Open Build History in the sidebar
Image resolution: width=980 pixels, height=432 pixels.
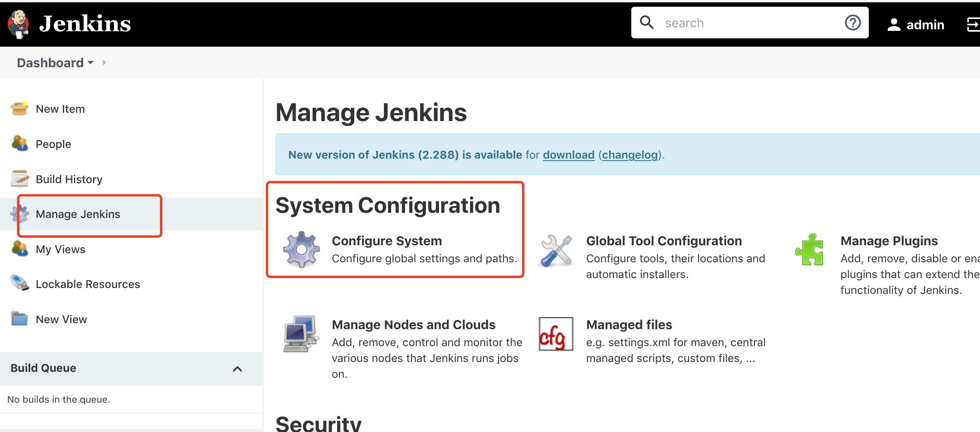pyautogui.click(x=69, y=179)
